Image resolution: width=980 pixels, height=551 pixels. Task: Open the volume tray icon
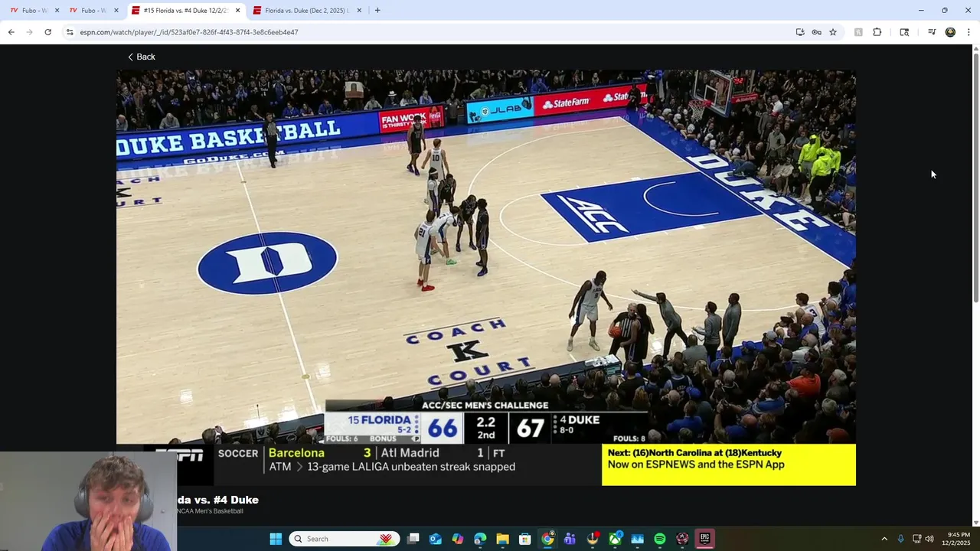point(929,539)
